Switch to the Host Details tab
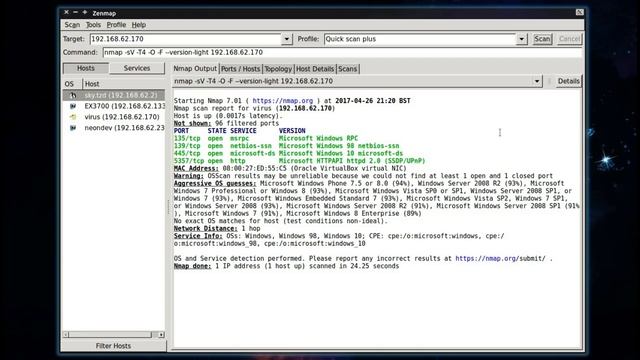 coord(315,69)
